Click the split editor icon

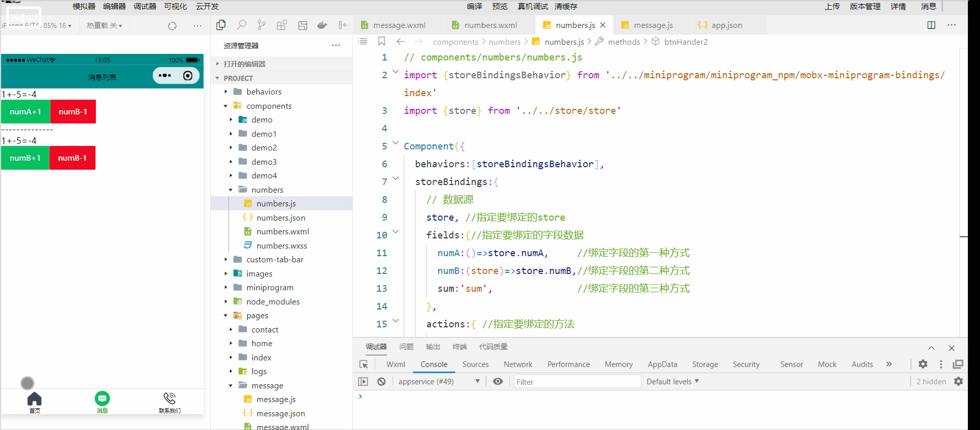(931, 25)
